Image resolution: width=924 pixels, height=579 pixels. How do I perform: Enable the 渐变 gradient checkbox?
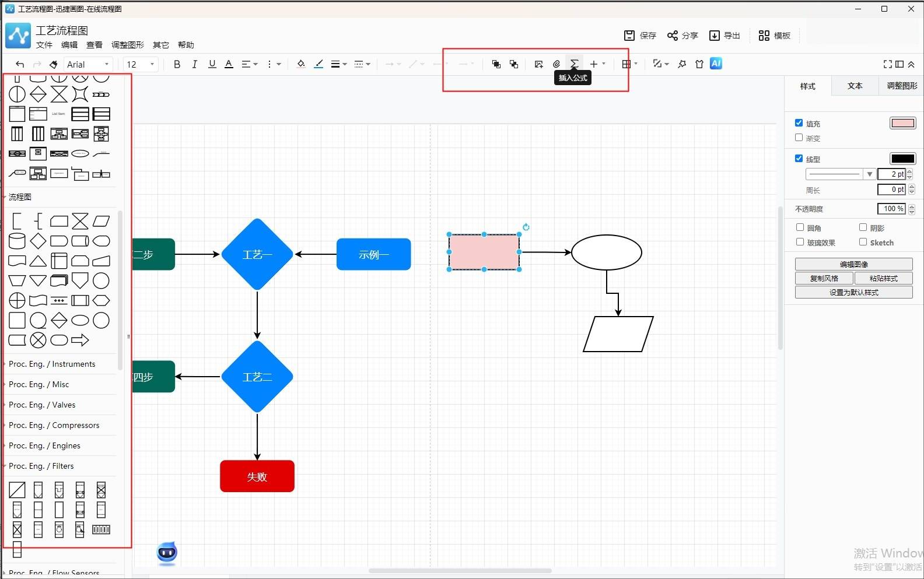[x=799, y=138]
